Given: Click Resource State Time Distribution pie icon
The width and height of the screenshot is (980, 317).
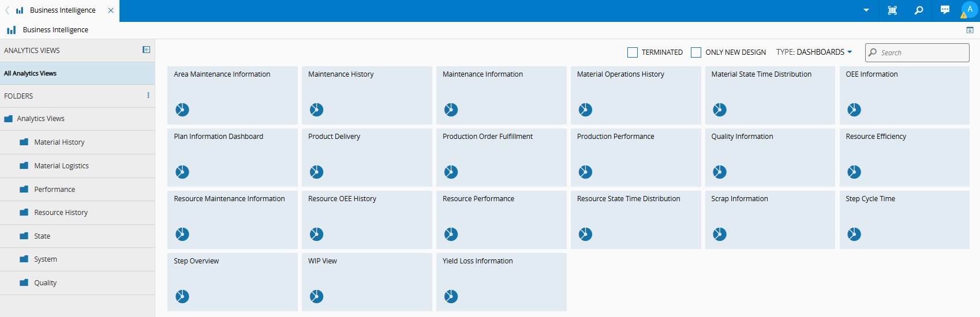Looking at the screenshot, I should [585, 234].
